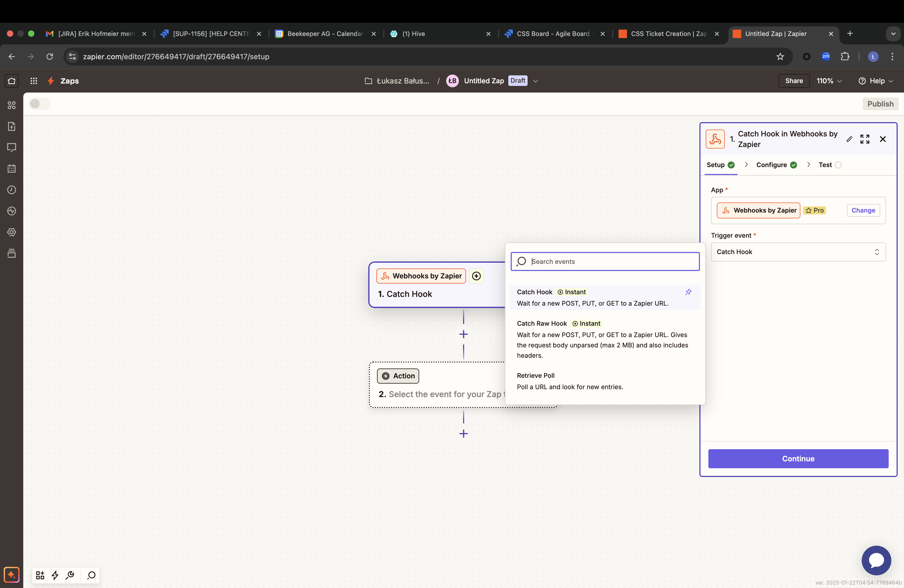Click the browser address bar URL
This screenshot has height=588, width=904.
pos(176,57)
